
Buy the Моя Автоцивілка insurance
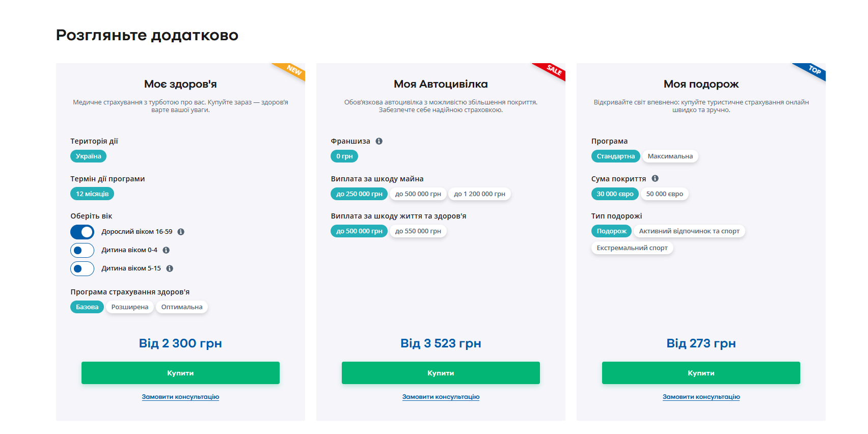pos(441,373)
